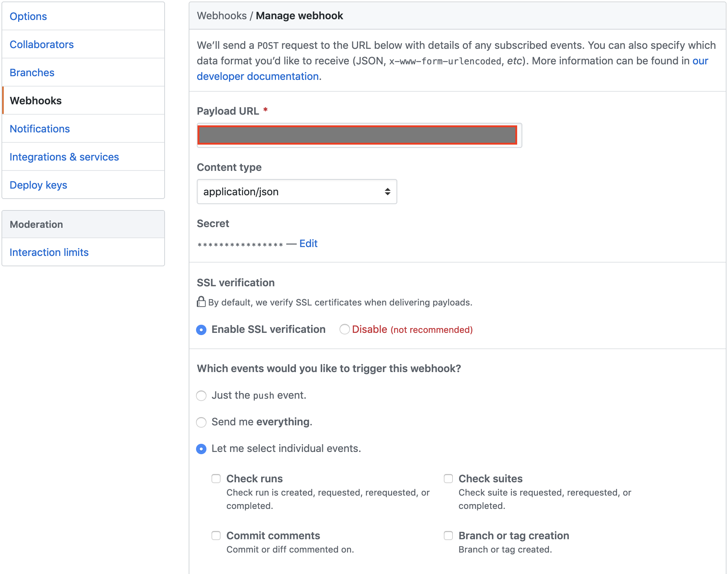
Task: Open Options in settings sidebar
Action: coord(28,16)
